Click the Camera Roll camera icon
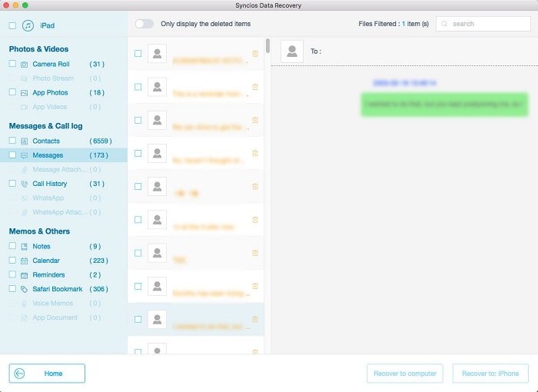 (24, 65)
